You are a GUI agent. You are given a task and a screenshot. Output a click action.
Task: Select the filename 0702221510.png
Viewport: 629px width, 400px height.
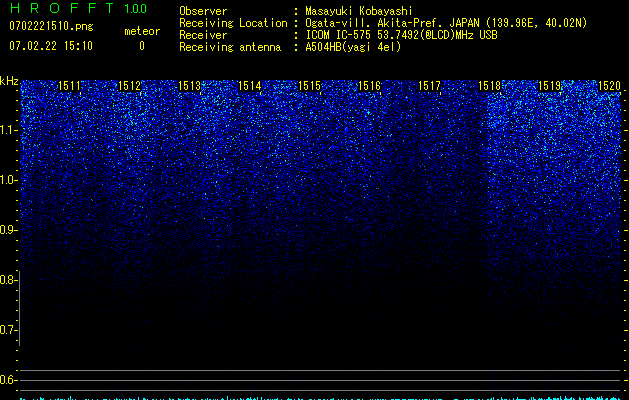[51, 26]
